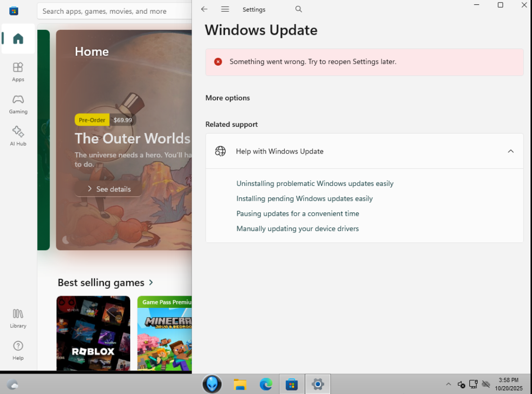
Task: Expand Best selling games list chevron
Action: pos(151,282)
